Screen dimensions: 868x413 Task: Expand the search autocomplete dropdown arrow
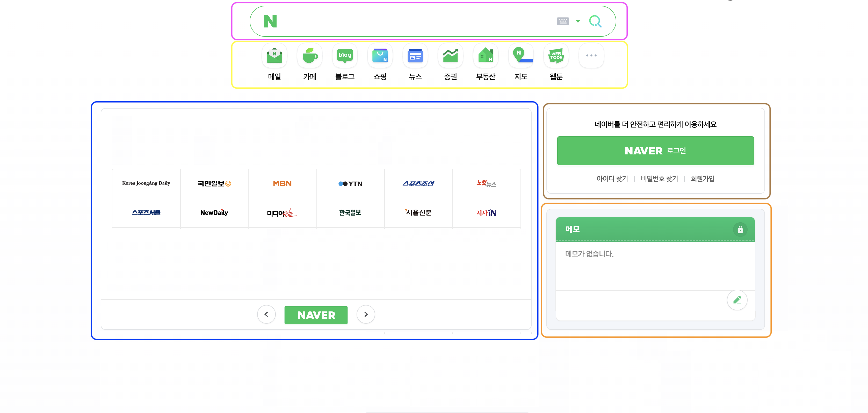coord(578,21)
